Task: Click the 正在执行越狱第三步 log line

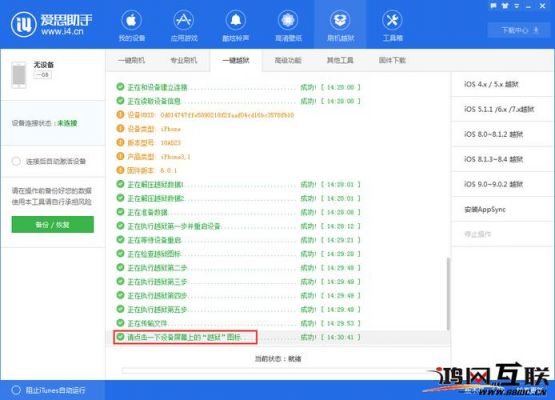Action: (x=238, y=282)
